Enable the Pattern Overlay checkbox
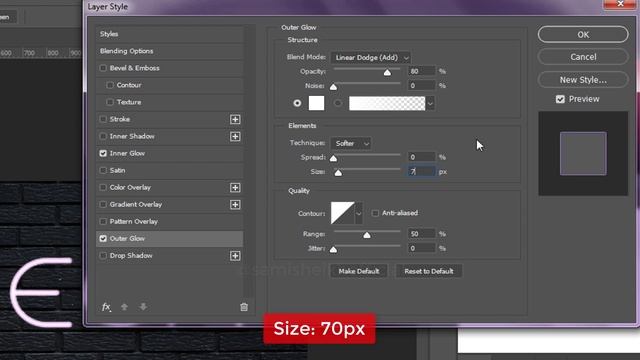640x360 pixels. 103,222
